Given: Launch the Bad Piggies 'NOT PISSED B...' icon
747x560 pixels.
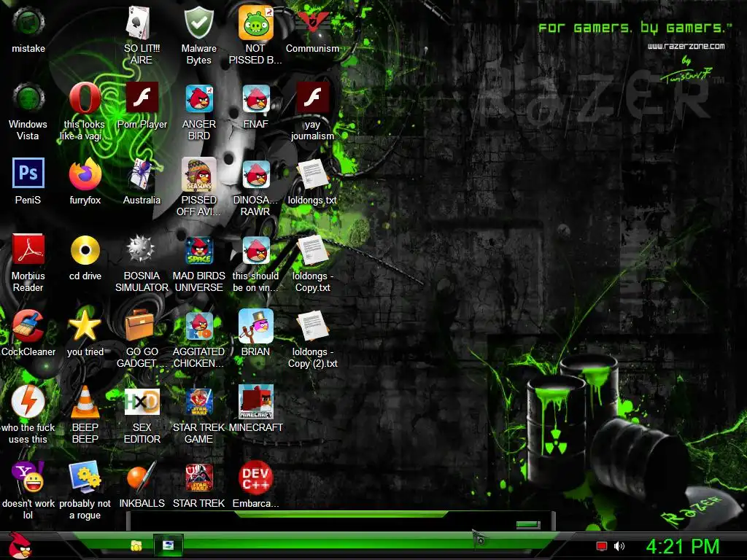Looking at the screenshot, I should click(x=255, y=35).
